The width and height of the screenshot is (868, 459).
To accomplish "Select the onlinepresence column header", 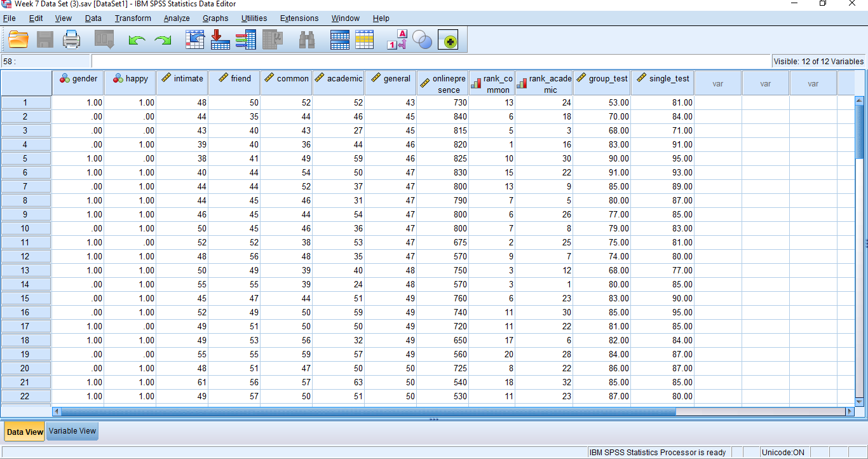I will [443, 83].
